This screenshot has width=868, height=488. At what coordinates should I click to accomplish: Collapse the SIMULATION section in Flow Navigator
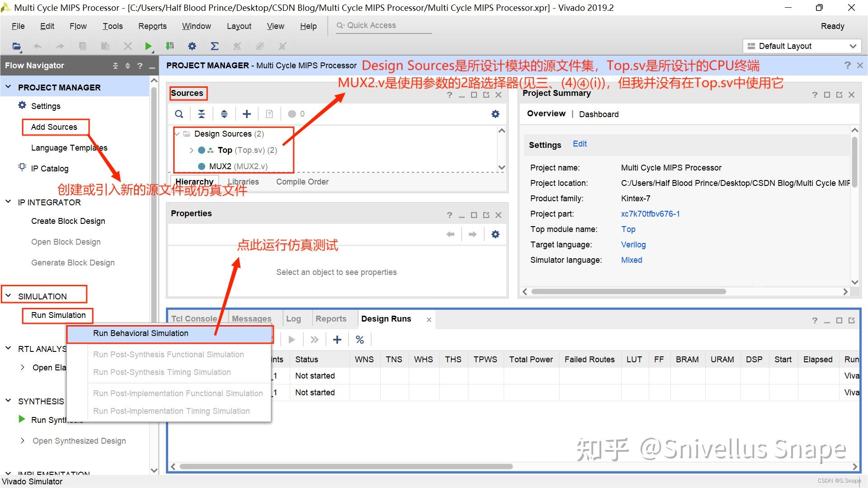[x=8, y=295]
